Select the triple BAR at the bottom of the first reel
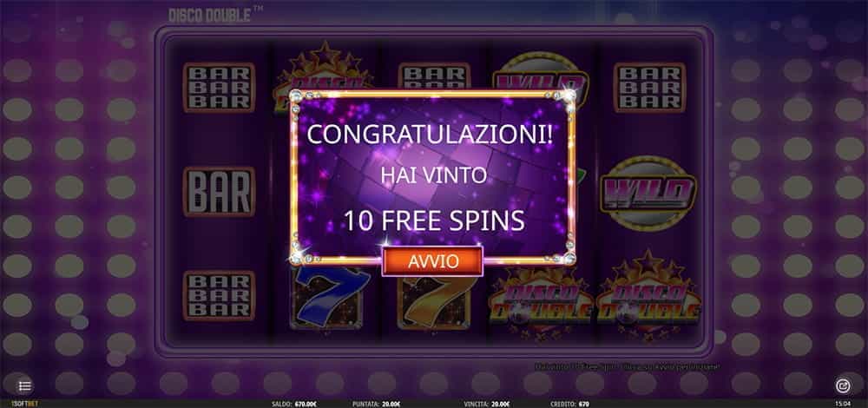 [x=219, y=295]
